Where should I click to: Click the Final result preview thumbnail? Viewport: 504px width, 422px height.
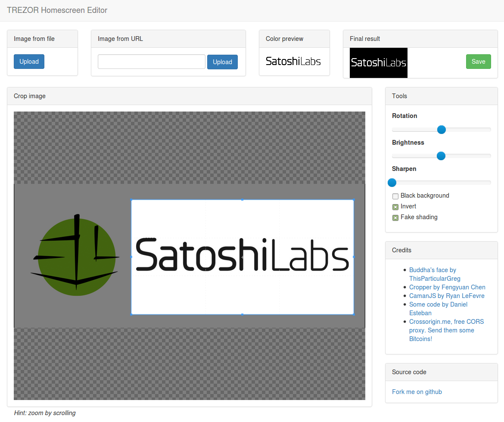378,63
